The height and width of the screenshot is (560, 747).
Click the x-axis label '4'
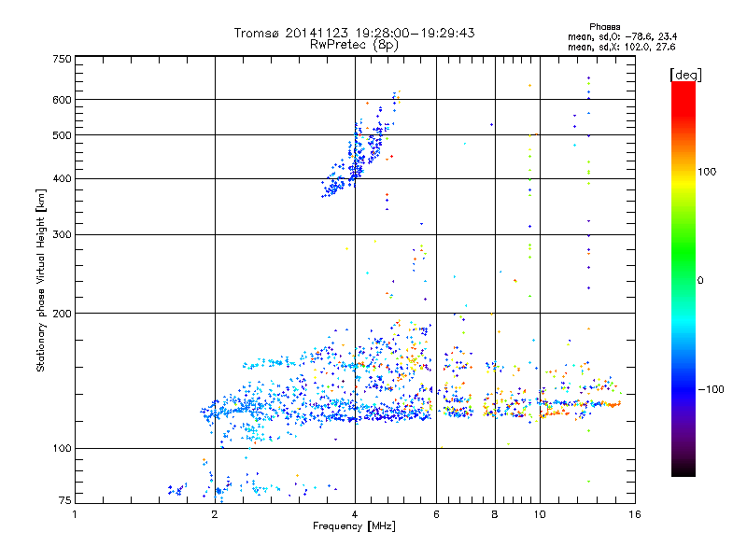tap(355, 514)
